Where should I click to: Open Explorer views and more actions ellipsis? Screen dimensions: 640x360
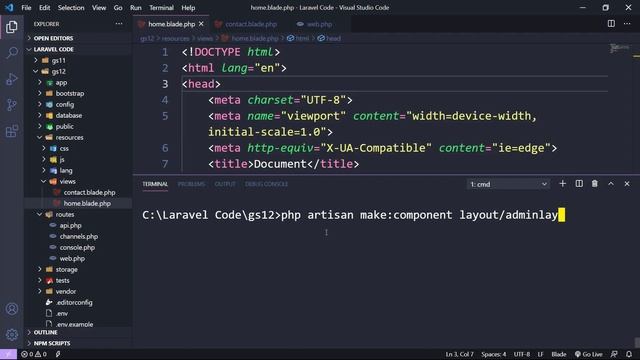(x=119, y=24)
